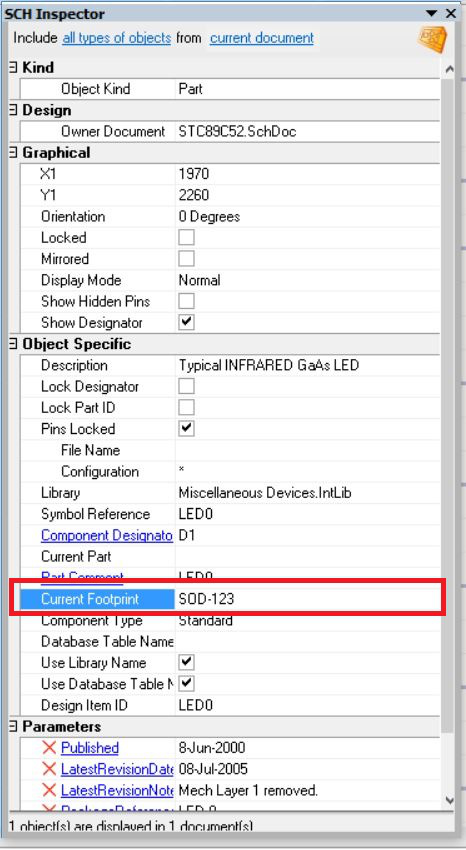Remove the LatestRevisionDate parameter via red X
The width and height of the screenshot is (466, 850).
click(49, 769)
